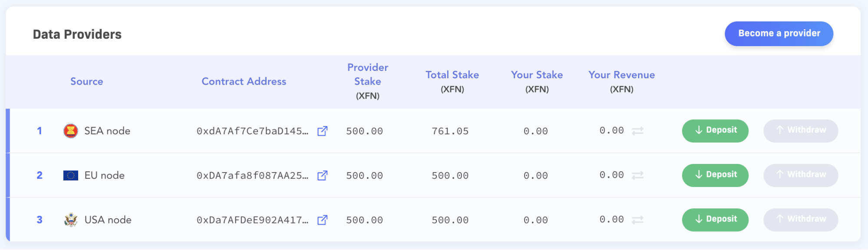868x250 pixels.
Task: Open USA node contract external link icon
Action: (322, 220)
